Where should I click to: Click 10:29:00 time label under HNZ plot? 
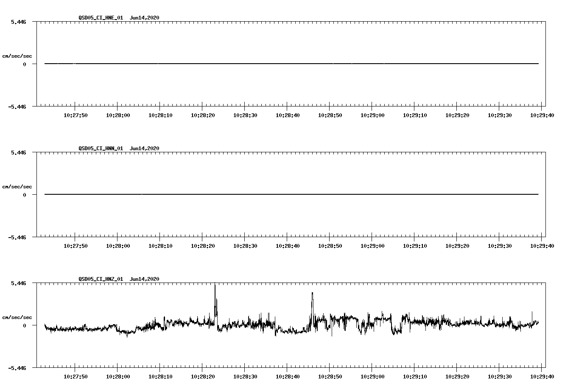(x=372, y=376)
